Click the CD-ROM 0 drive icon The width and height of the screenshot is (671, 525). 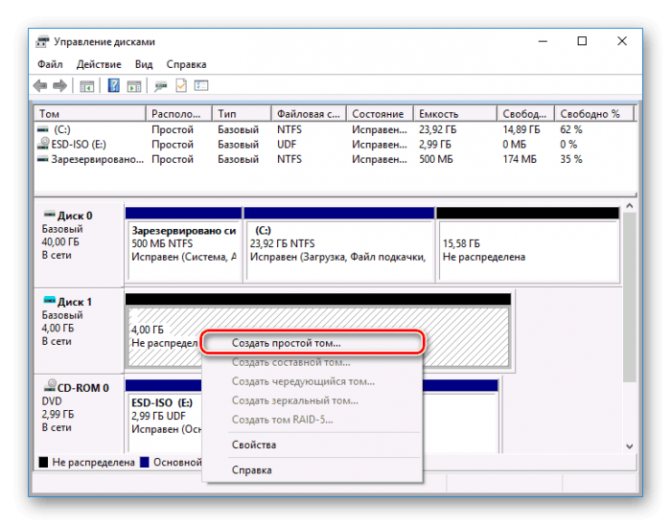50,386
